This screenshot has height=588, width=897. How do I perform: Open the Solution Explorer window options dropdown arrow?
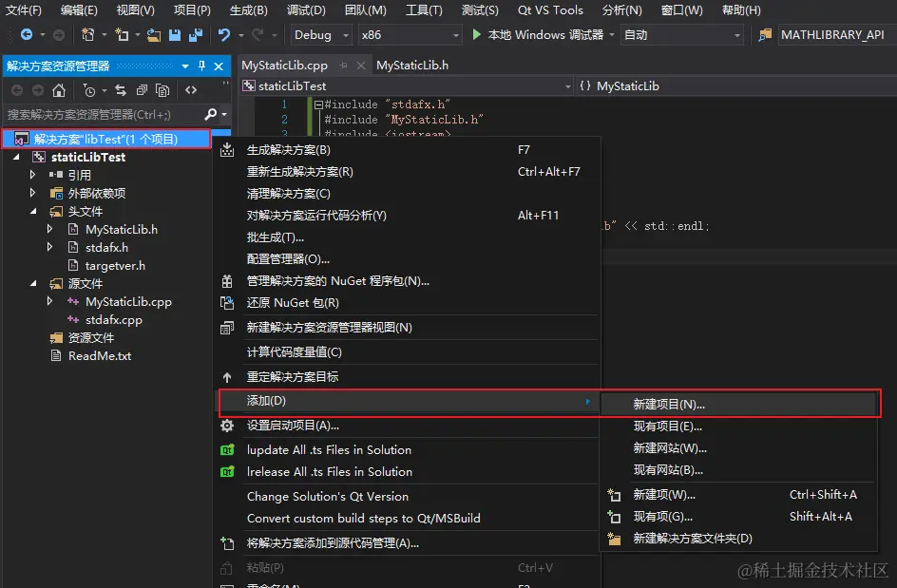[185, 66]
